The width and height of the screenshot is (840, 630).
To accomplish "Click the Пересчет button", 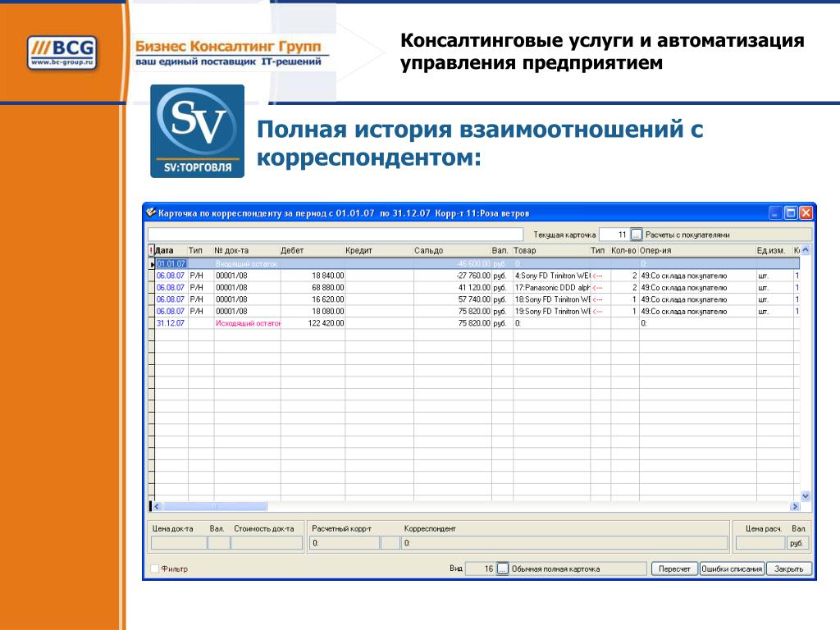I will pos(674,568).
